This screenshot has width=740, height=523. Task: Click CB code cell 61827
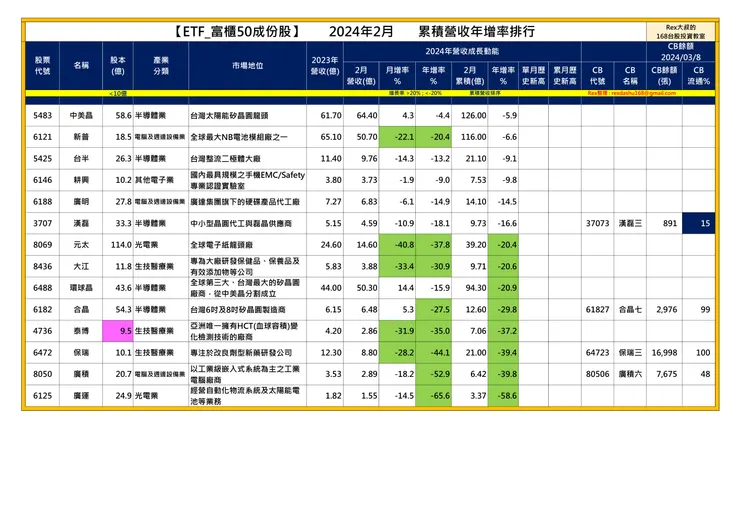pyautogui.click(x=597, y=310)
